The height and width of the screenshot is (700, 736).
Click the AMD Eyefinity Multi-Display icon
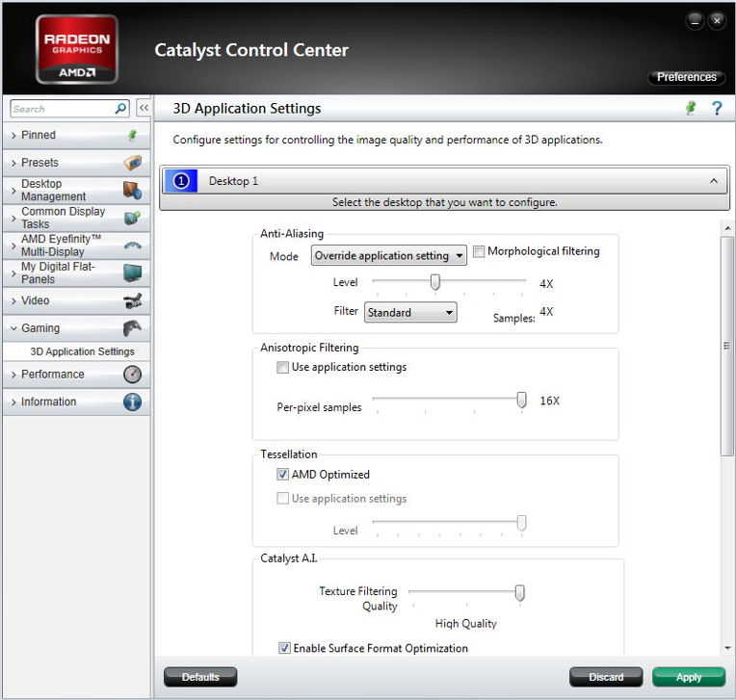(x=133, y=246)
